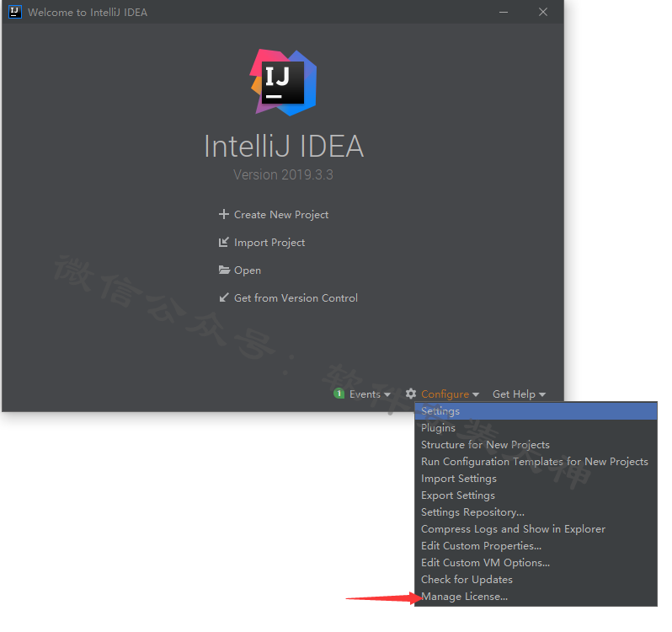This screenshot has width=672, height=632.
Task: Click the Import Project arrow icon
Action: 224,242
